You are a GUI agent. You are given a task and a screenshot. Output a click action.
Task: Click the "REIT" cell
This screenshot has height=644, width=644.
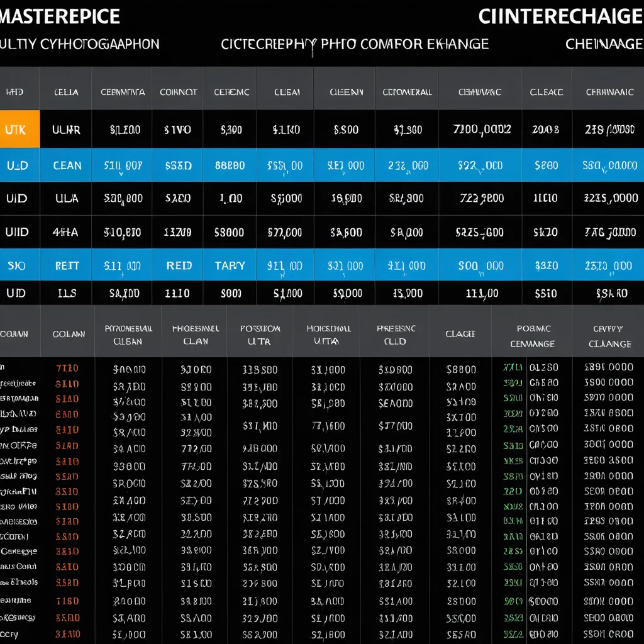[x=67, y=265]
